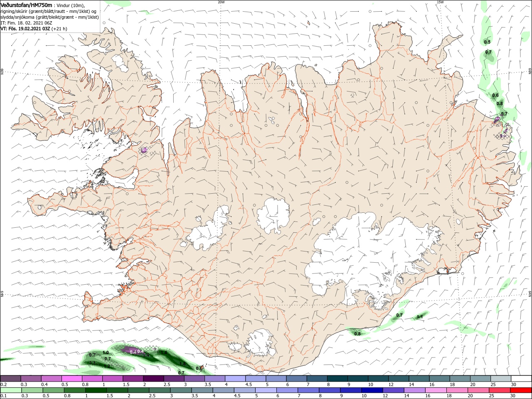Select pale grey 25 swatch in top legend row
532x399 pixels.
(x=501, y=379)
